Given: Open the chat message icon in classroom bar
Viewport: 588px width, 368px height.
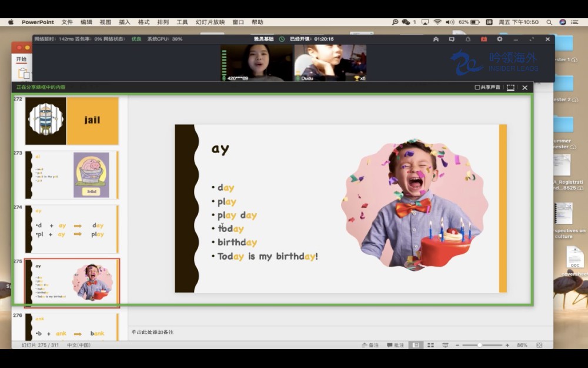Looking at the screenshot, I should (x=452, y=39).
